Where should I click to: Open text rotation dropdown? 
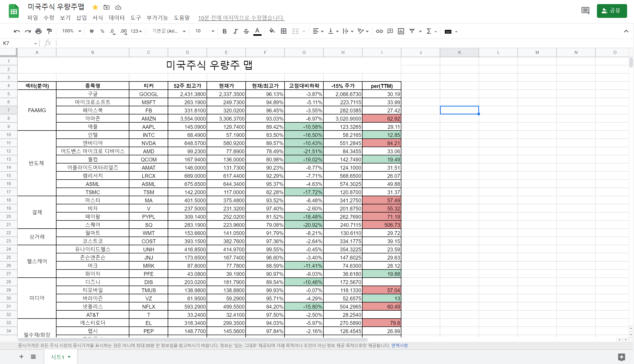tap(363, 31)
